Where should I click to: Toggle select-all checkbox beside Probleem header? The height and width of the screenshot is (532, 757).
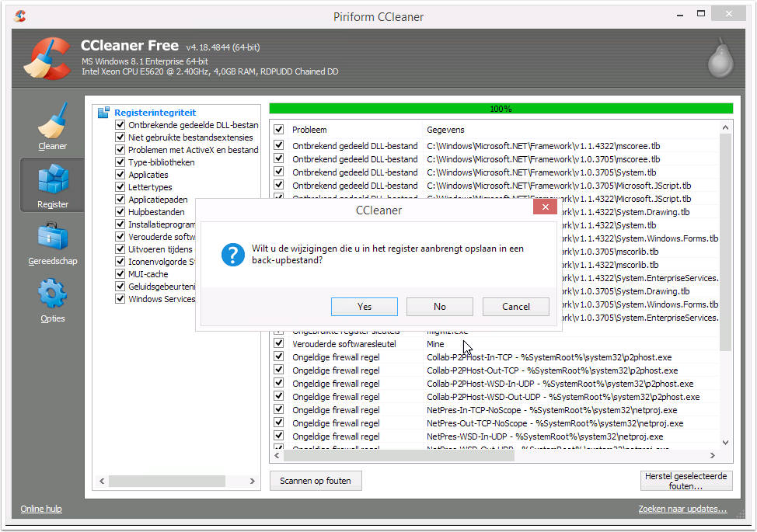[x=278, y=129]
